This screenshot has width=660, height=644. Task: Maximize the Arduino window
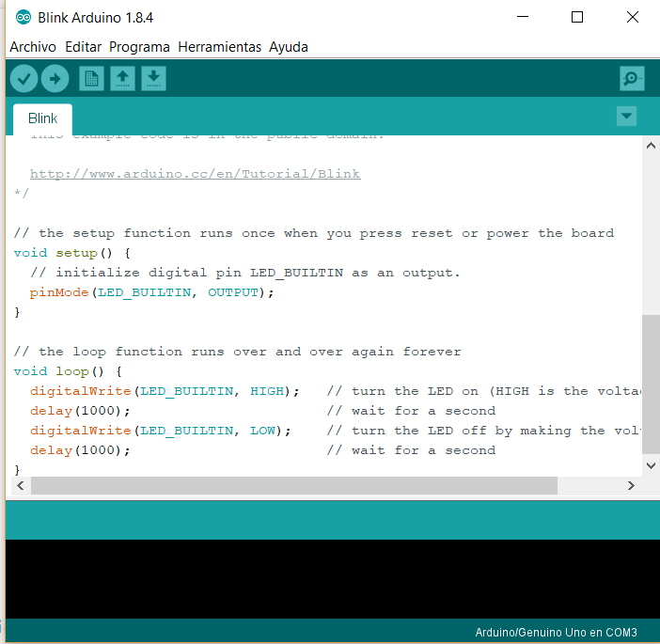(577, 17)
